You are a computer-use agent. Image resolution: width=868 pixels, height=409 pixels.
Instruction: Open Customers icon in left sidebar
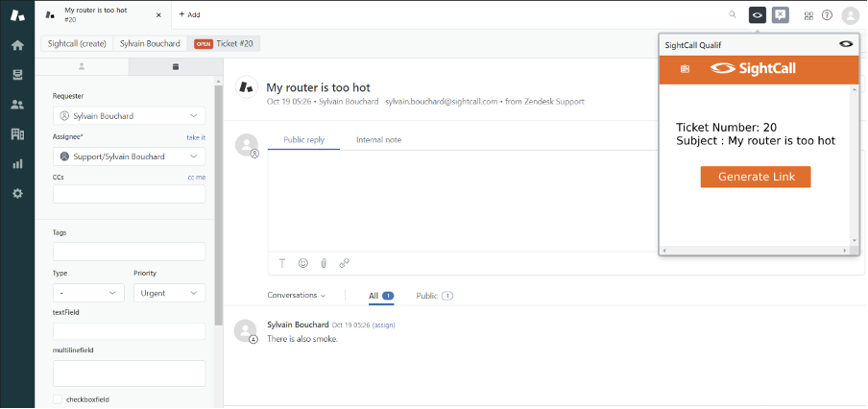pos(17,105)
